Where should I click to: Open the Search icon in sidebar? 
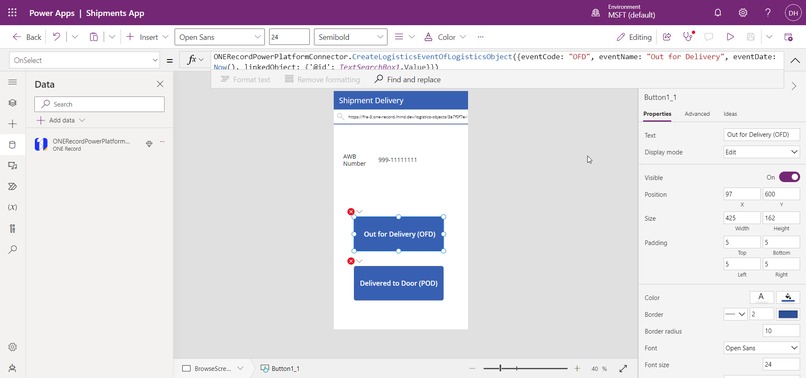(x=12, y=249)
